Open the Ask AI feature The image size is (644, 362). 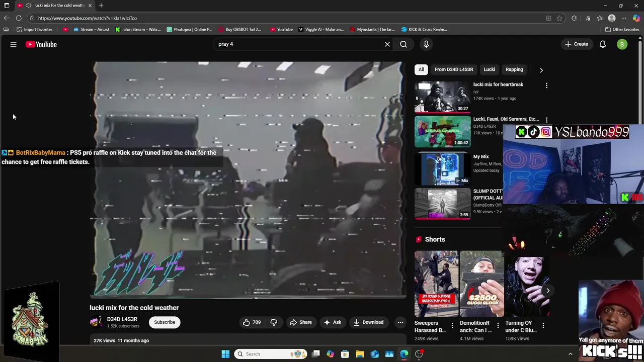click(x=333, y=322)
